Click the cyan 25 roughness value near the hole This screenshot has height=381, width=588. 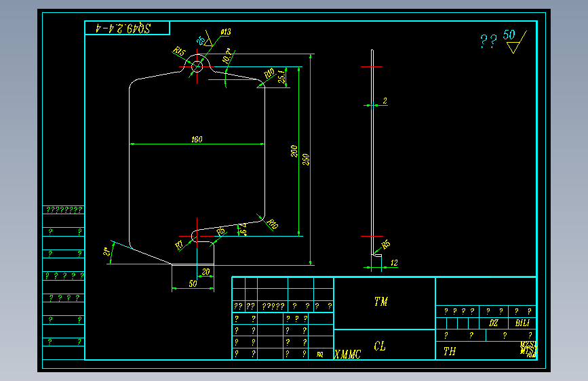(x=201, y=41)
